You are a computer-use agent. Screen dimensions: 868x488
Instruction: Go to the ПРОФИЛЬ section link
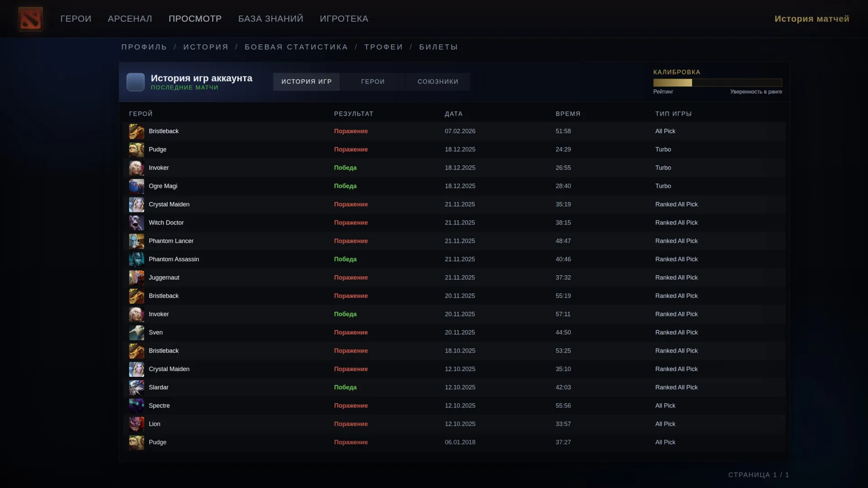click(144, 47)
